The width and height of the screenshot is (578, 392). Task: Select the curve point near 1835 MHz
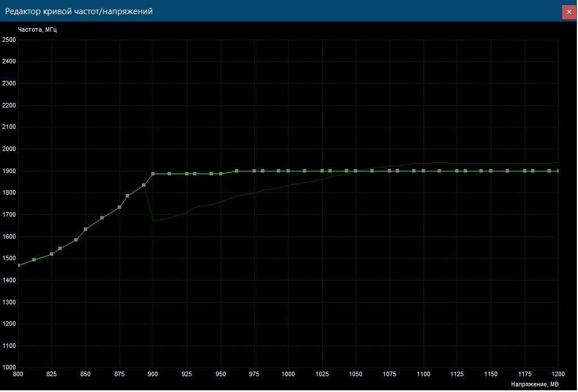coord(144,185)
